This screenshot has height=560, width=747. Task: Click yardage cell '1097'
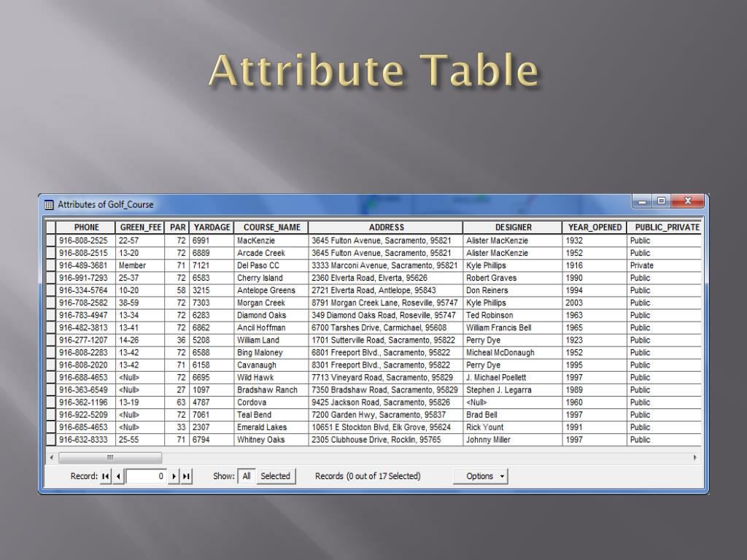(x=212, y=390)
